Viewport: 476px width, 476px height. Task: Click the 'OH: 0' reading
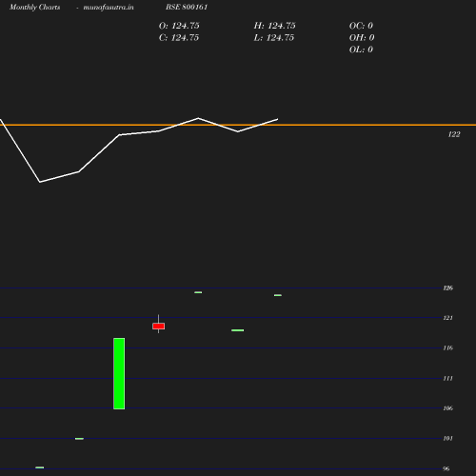pos(362,38)
